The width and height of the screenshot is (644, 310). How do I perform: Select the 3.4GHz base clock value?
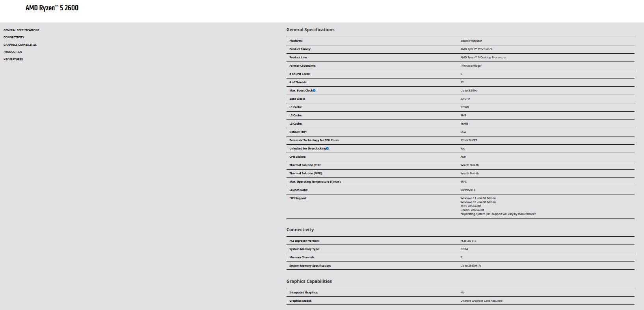pos(465,99)
